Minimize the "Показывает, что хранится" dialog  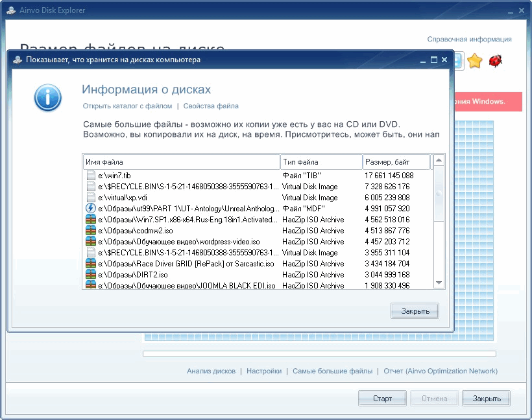click(x=423, y=61)
